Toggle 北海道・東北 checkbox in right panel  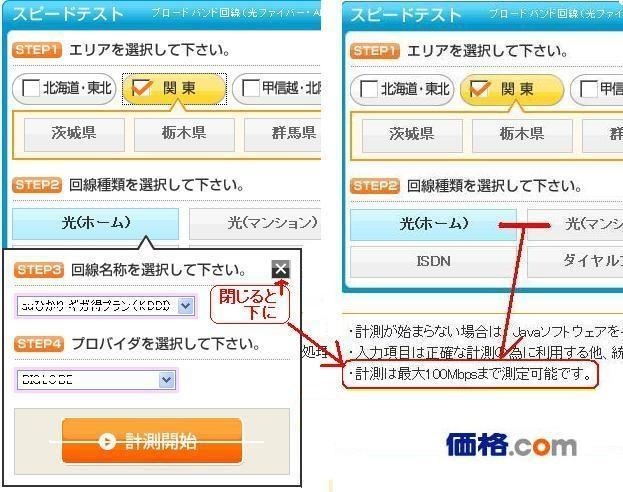(x=368, y=89)
